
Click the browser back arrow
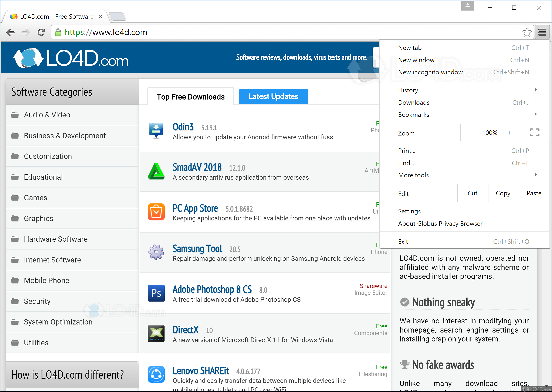(10, 32)
